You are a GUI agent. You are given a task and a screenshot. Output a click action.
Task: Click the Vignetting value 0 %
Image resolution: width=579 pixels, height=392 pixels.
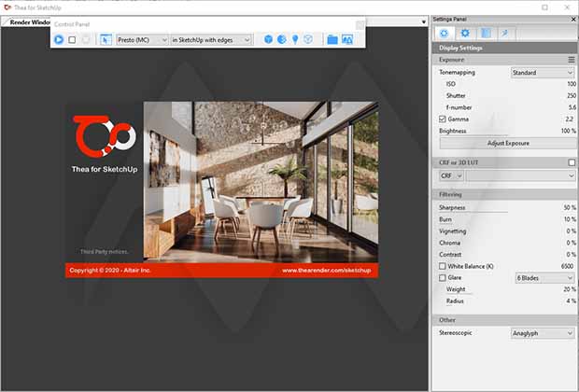click(x=571, y=231)
